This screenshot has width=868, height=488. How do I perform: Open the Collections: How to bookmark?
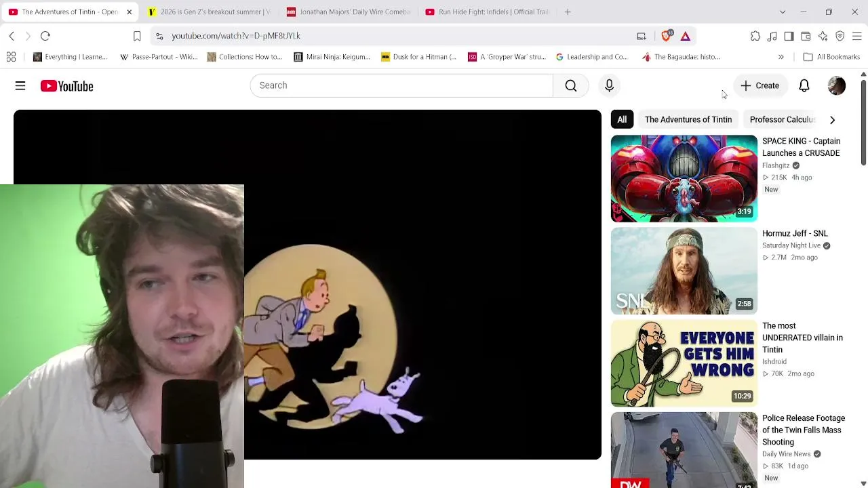[x=245, y=57]
